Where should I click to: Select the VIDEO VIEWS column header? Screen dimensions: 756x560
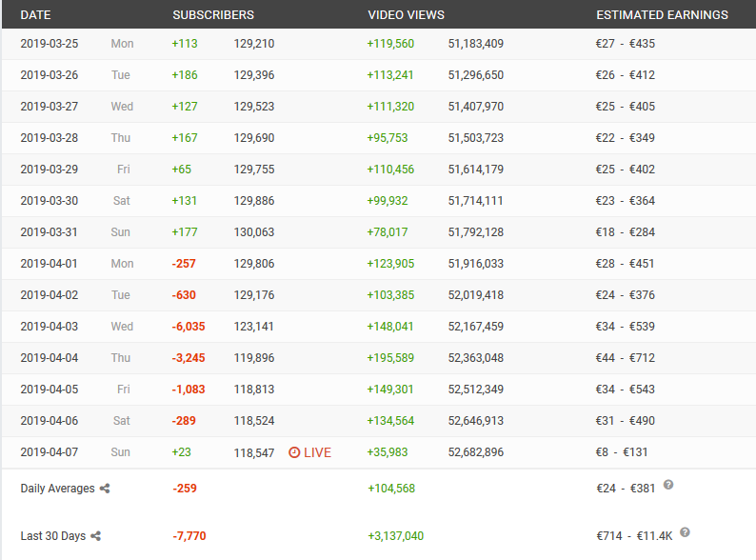(406, 15)
